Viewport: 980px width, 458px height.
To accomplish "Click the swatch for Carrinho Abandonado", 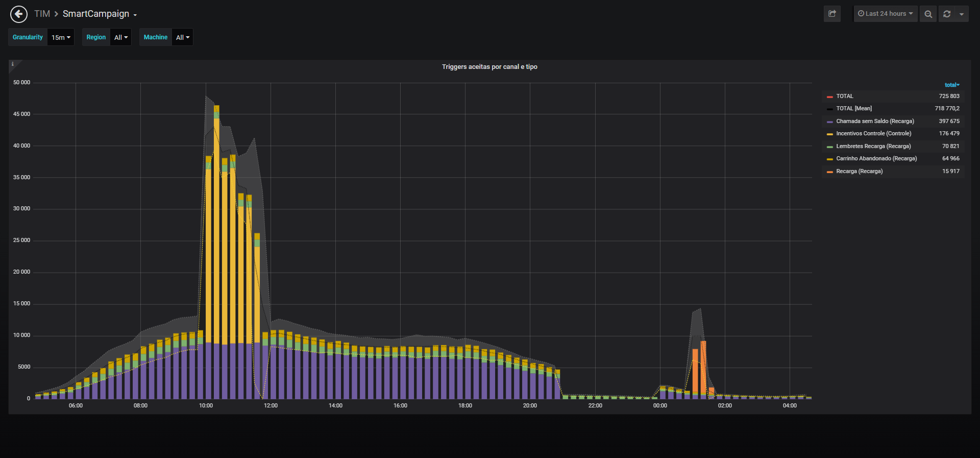I will tap(830, 159).
